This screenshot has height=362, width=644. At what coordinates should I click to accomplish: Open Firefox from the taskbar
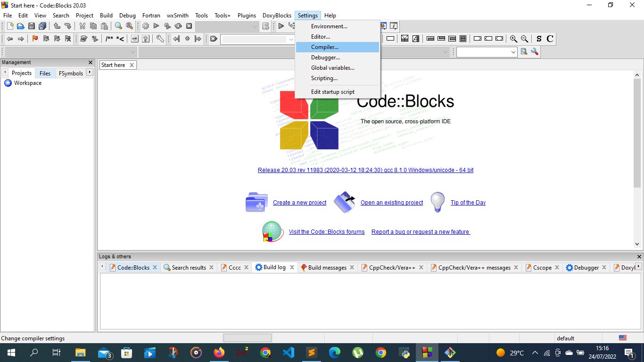tap(219, 353)
